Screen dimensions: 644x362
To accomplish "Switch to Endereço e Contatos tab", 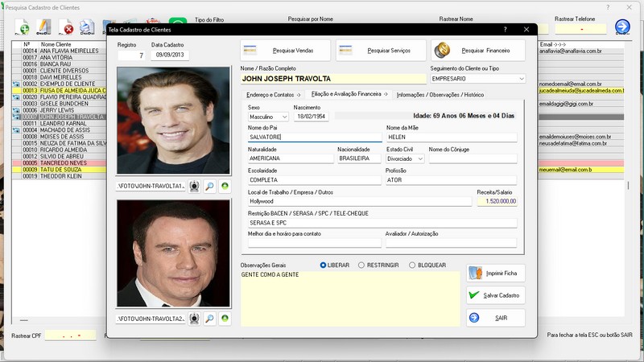I will coord(274,95).
